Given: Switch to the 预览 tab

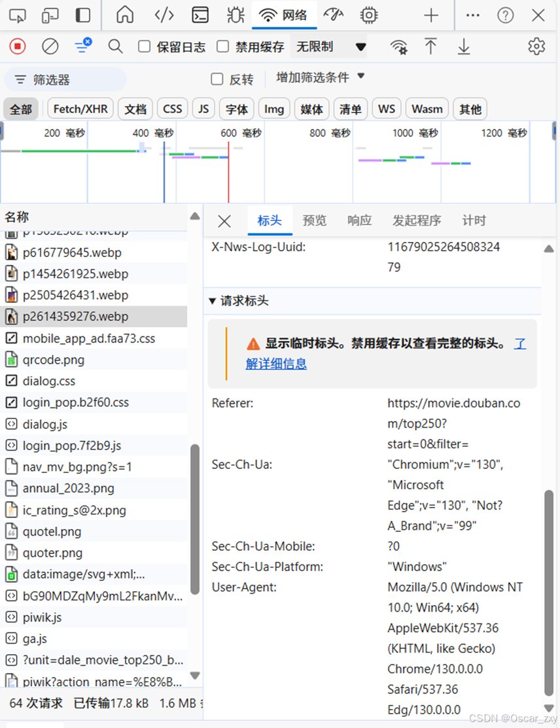Looking at the screenshot, I should [315, 220].
